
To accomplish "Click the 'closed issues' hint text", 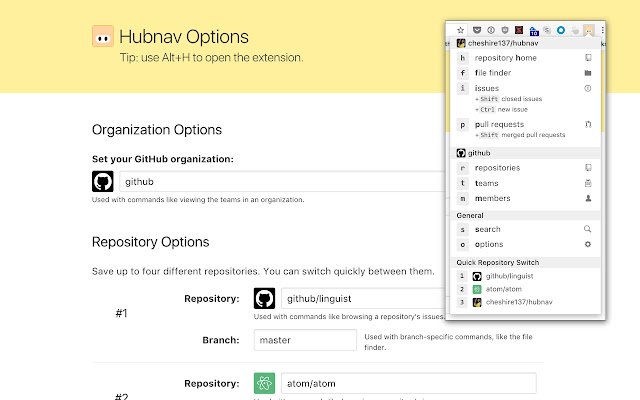I will pos(522,99).
